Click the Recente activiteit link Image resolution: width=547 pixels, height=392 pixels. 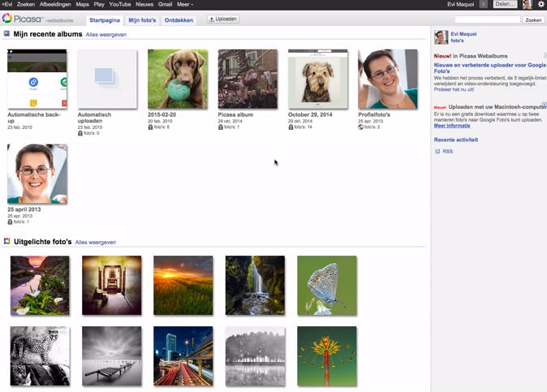point(456,140)
